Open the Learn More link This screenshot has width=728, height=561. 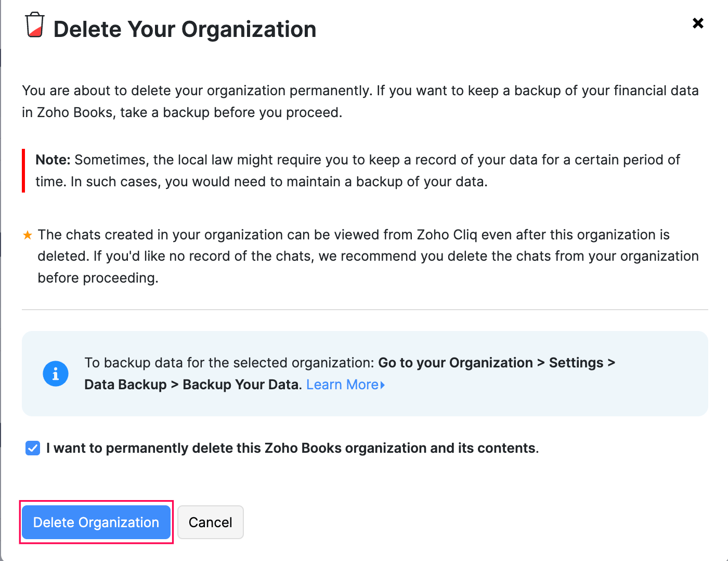pyautogui.click(x=342, y=385)
